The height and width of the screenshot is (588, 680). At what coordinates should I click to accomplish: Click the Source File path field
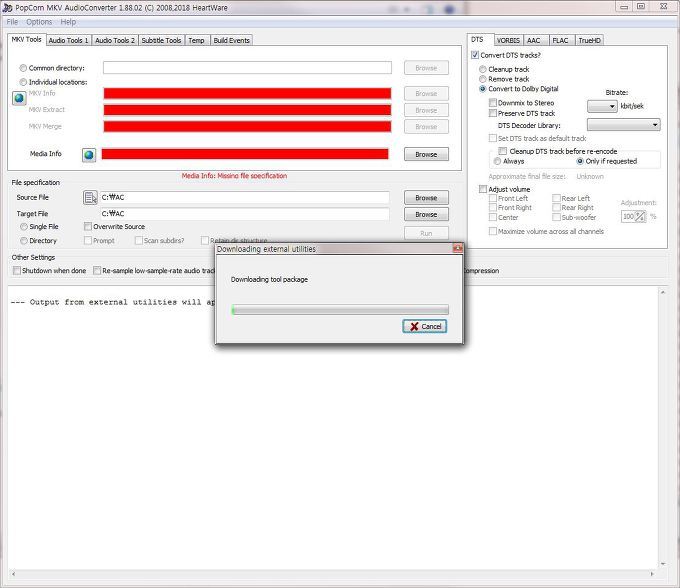[x=244, y=197]
